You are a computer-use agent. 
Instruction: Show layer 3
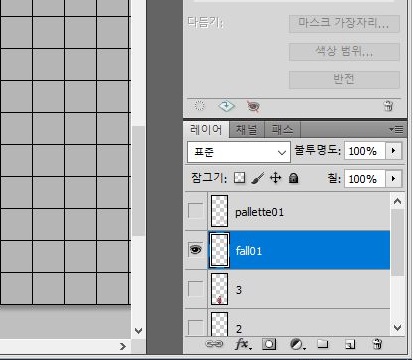pos(196,289)
